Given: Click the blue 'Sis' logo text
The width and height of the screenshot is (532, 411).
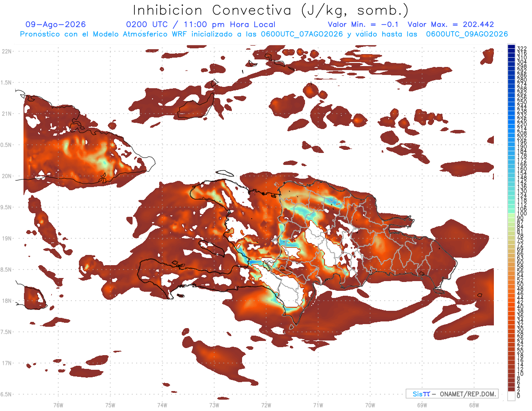Looking at the screenshot, I should pyautogui.click(x=417, y=394).
